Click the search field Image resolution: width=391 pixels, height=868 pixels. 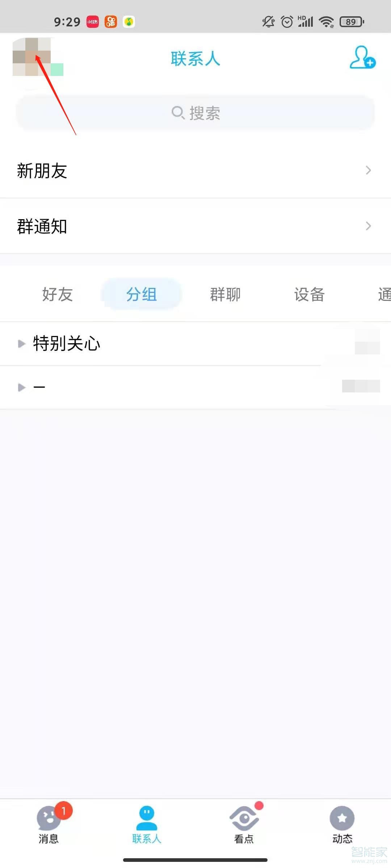(195, 113)
